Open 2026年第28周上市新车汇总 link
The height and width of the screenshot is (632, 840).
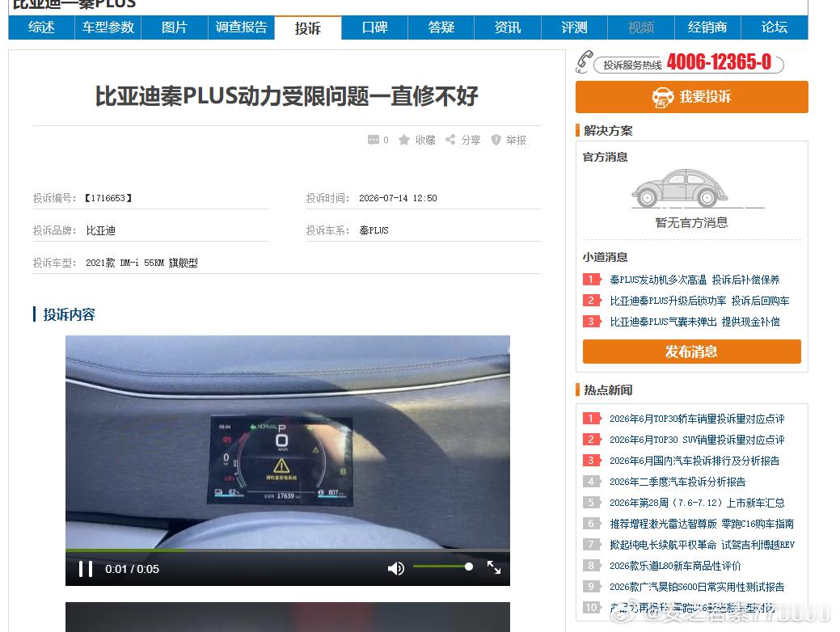[x=696, y=503]
